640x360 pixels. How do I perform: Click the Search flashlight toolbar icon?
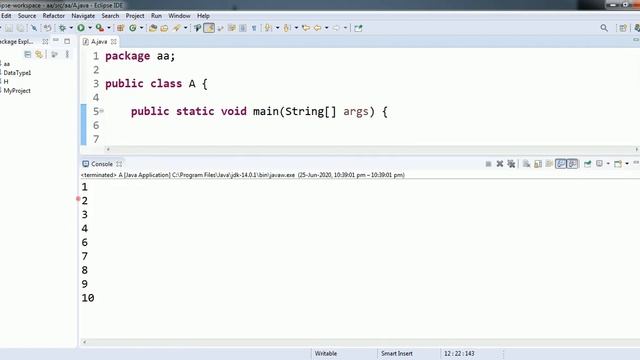[177, 28]
